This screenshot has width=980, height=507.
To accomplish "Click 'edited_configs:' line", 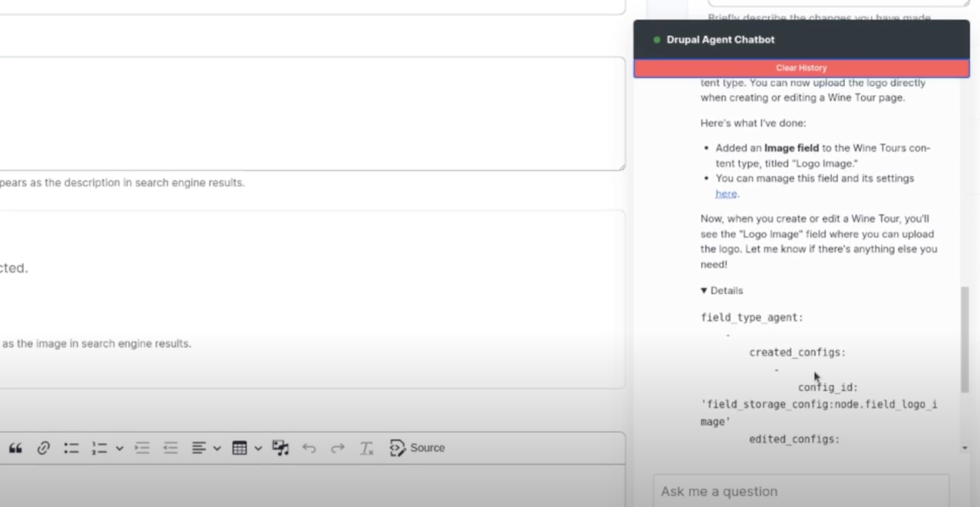I will tap(794, 439).
